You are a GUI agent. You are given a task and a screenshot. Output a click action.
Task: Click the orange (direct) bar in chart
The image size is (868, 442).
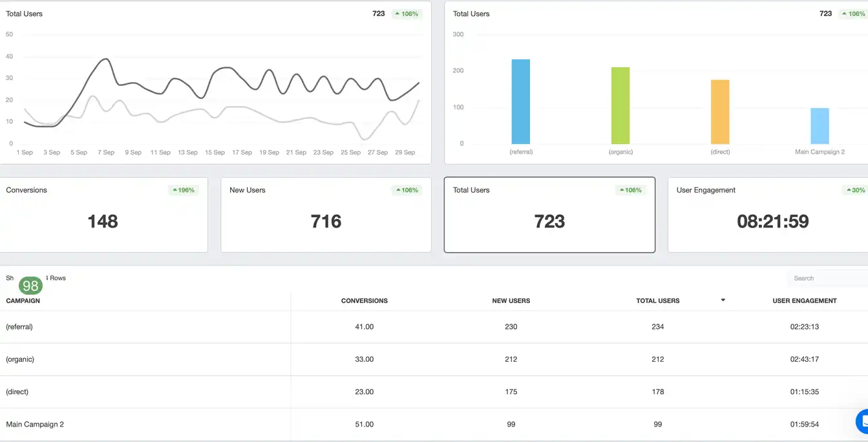[720, 112]
